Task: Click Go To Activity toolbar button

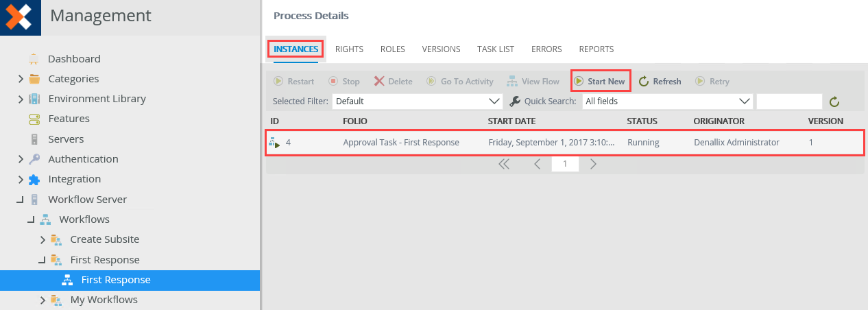Action: (459, 81)
